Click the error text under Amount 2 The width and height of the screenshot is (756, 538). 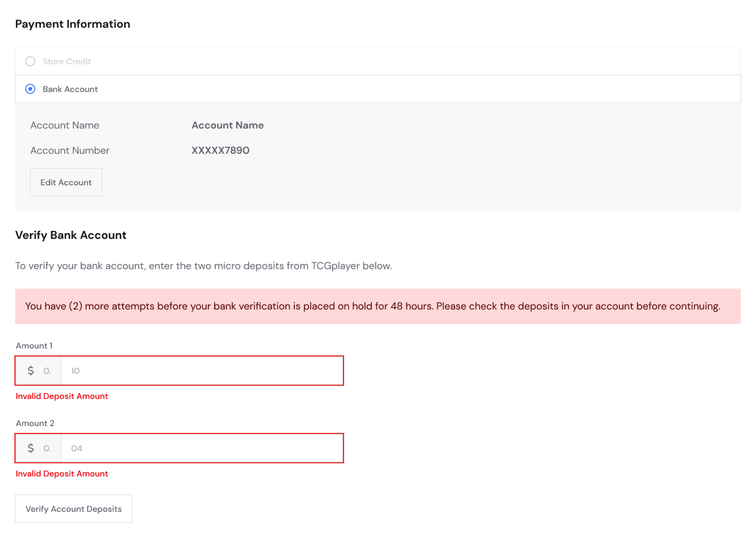pyautogui.click(x=62, y=474)
